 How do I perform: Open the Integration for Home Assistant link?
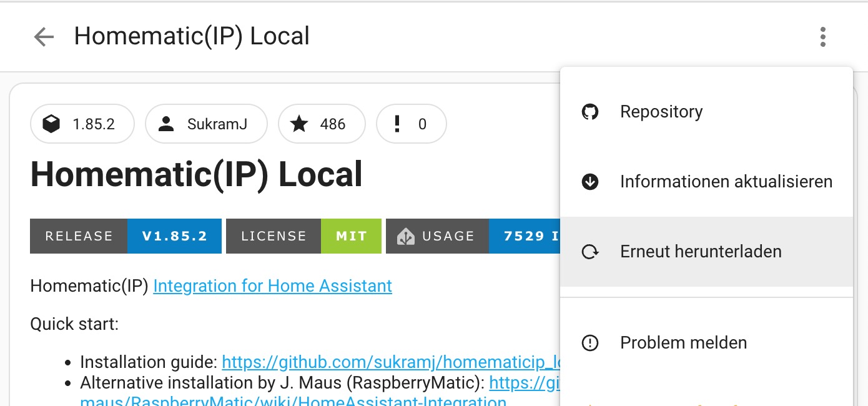[272, 286]
